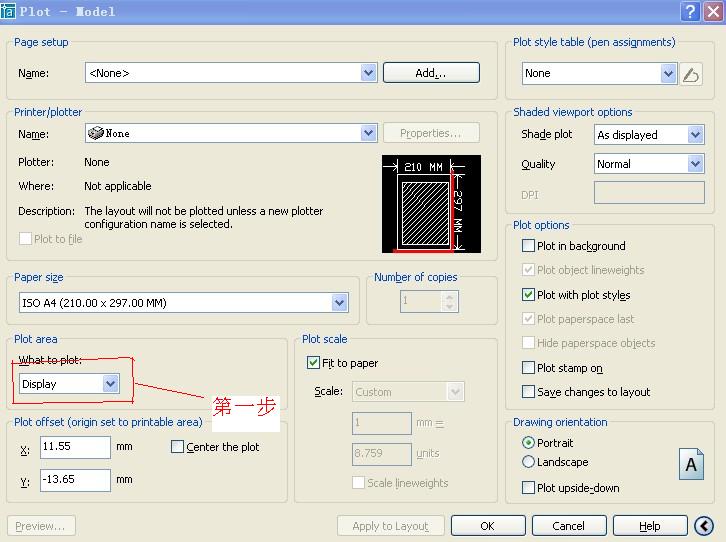
Task: Click the Scale lineweights checkbox
Action: pyautogui.click(x=358, y=483)
